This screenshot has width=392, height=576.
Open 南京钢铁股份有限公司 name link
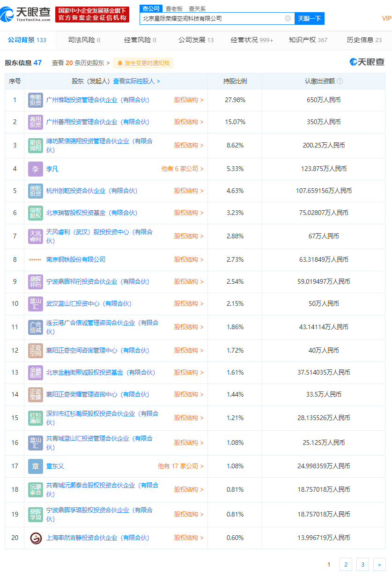point(76,259)
